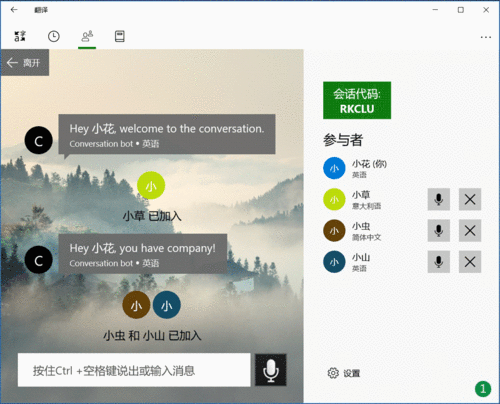
Task: Select participant 小花 (你) blue avatar
Action: coord(334,168)
